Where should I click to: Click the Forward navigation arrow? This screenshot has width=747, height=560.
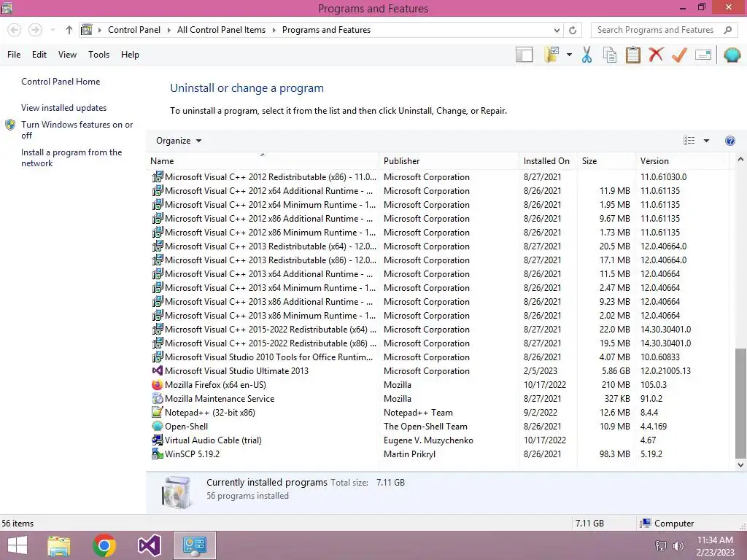click(x=35, y=30)
